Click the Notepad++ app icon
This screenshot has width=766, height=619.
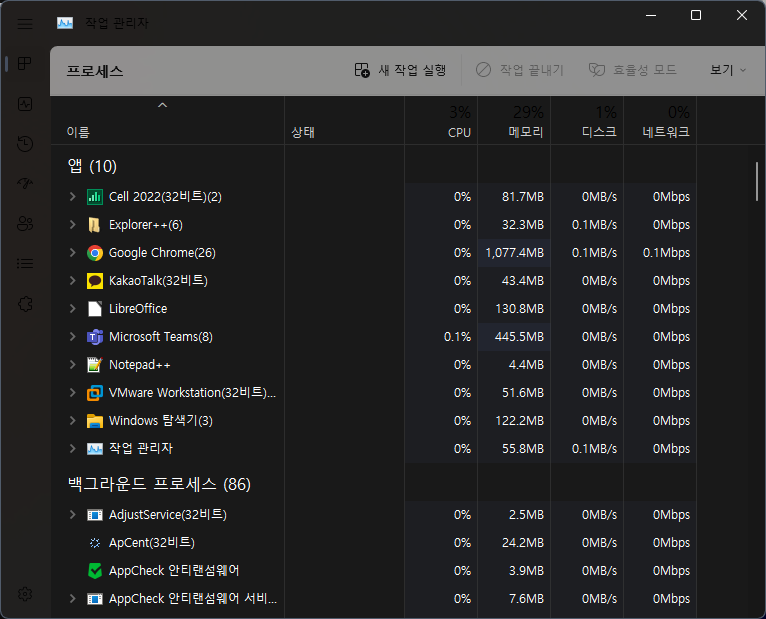[95, 365]
